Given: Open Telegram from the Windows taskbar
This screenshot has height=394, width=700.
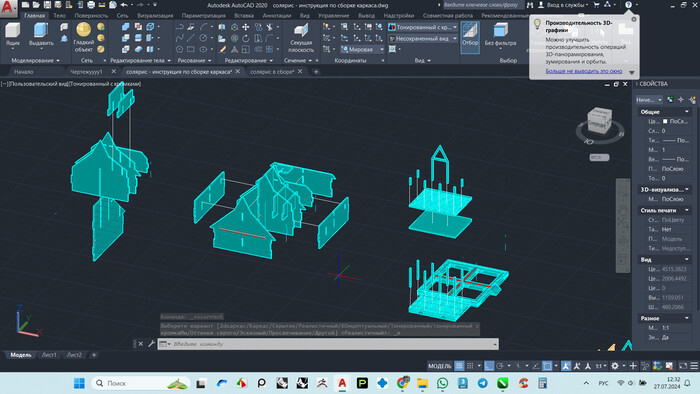Looking at the screenshot, I should (x=483, y=383).
